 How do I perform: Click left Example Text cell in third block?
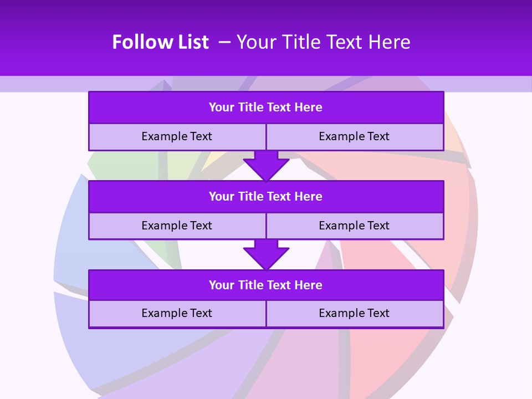[177, 313]
